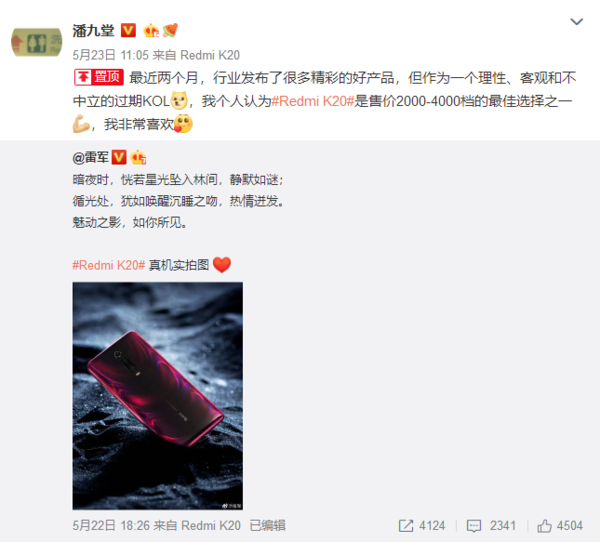Open the @雷军 mention link
This screenshot has width=600, height=542.
pyautogui.click(x=91, y=157)
